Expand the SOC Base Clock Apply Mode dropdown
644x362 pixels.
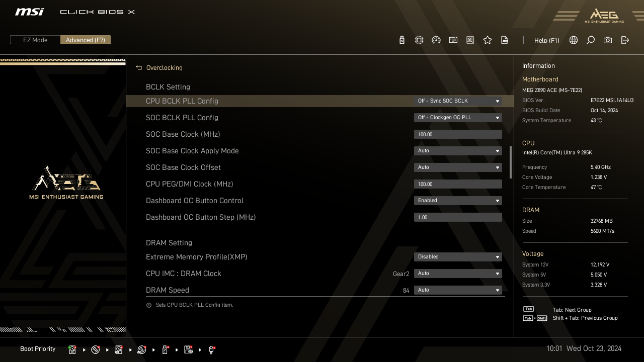pos(457,151)
